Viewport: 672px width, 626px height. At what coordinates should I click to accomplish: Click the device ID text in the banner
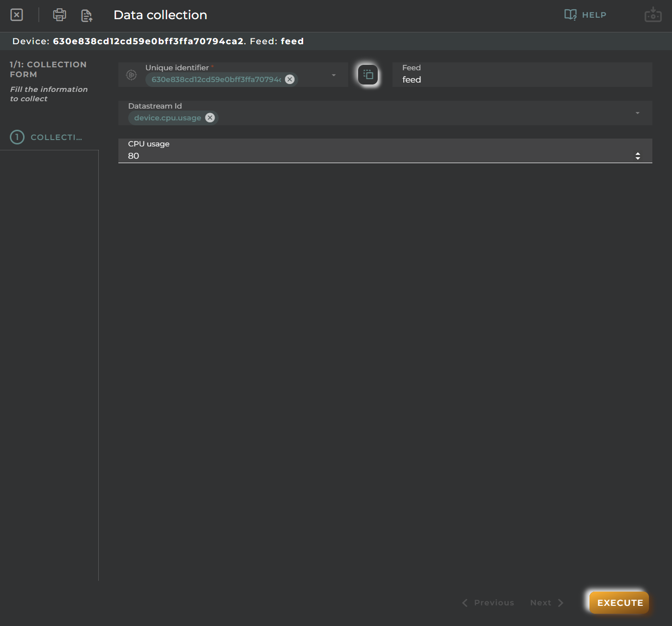coord(148,41)
